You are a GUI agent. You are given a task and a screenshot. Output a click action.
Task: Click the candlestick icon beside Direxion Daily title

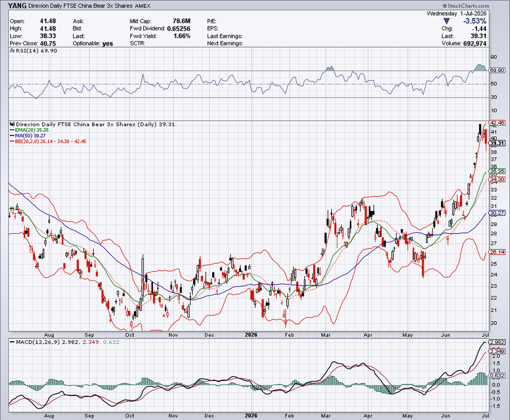(12, 124)
